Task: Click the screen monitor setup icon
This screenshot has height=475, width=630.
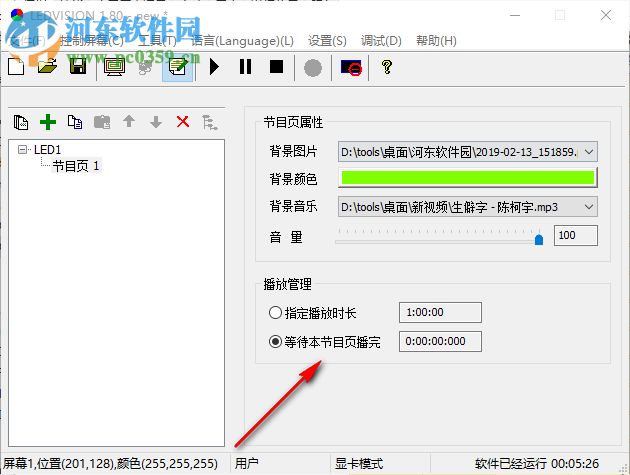Action: click(114, 67)
